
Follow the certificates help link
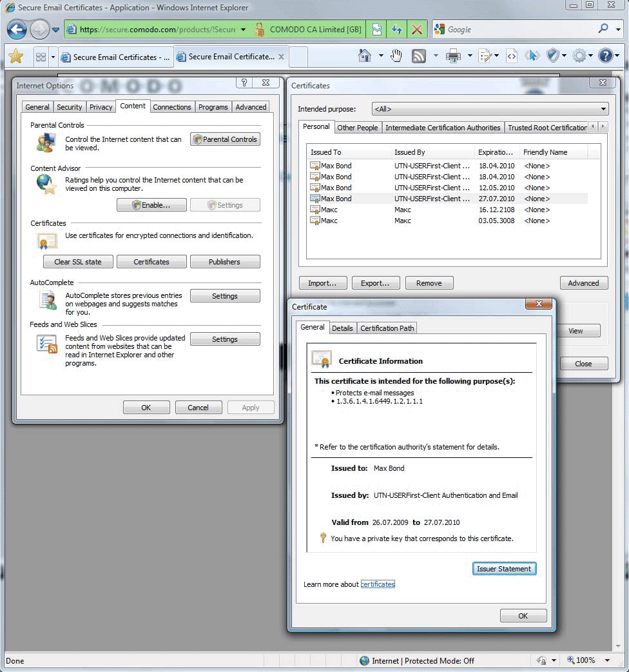[378, 584]
